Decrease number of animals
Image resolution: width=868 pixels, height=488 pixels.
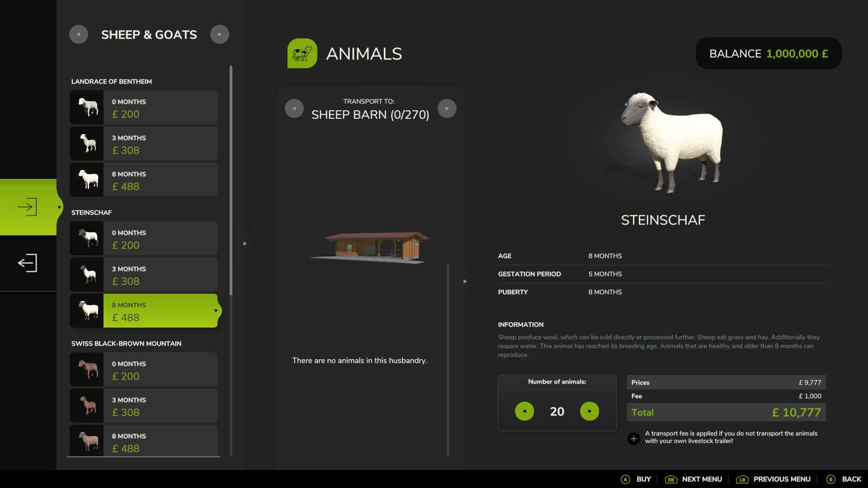click(524, 411)
